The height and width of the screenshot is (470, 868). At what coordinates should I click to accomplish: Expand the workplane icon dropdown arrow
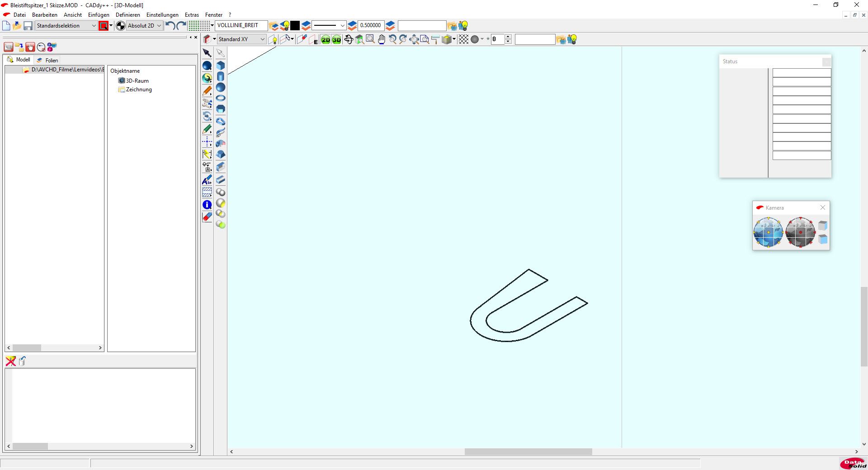tap(214, 39)
